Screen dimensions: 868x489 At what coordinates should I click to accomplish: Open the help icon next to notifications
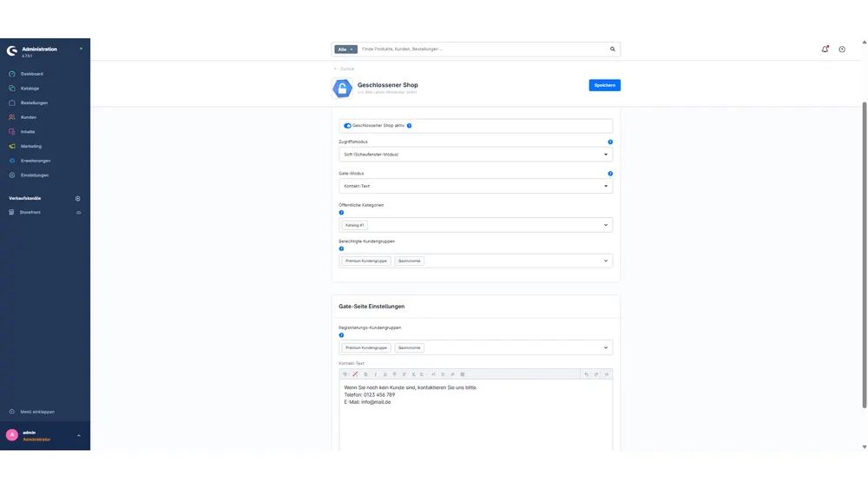(842, 50)
